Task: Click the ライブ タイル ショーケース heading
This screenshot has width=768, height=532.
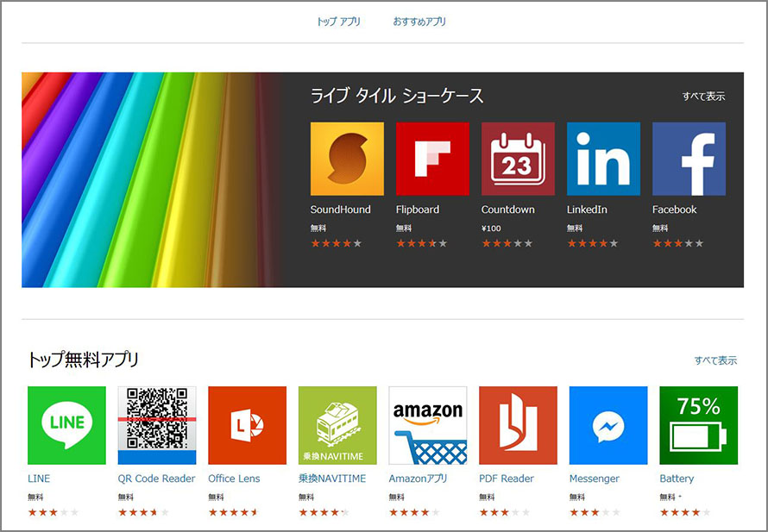Action: (x=397, y=96)
